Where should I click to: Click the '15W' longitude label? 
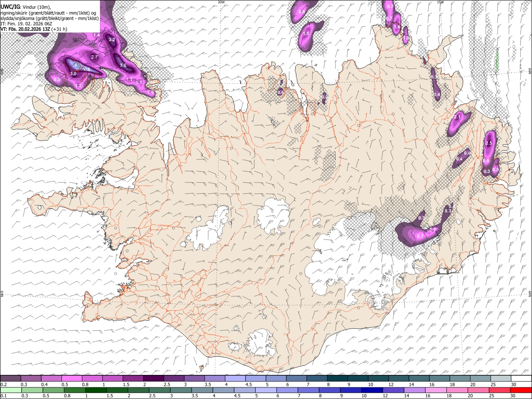pos(440,2)
